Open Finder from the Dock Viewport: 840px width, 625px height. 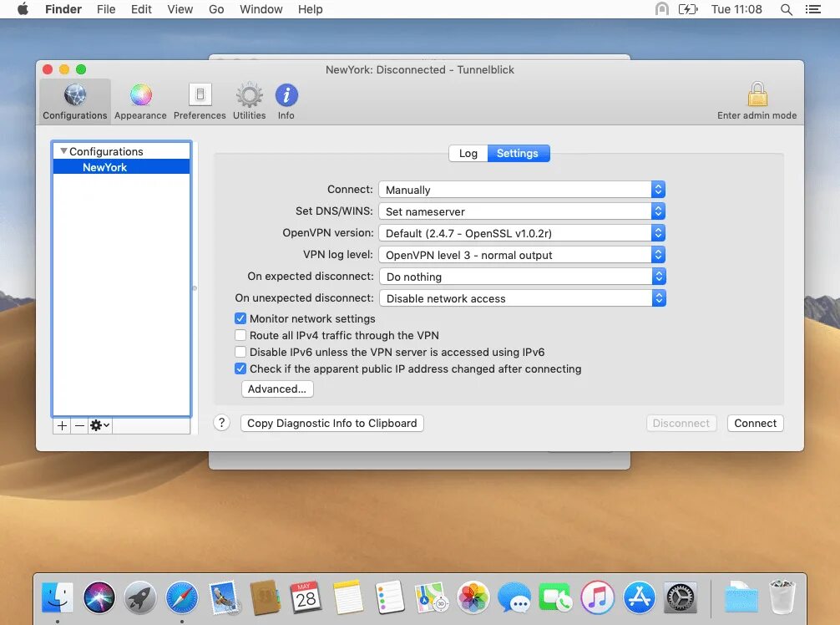pos(58,597)
